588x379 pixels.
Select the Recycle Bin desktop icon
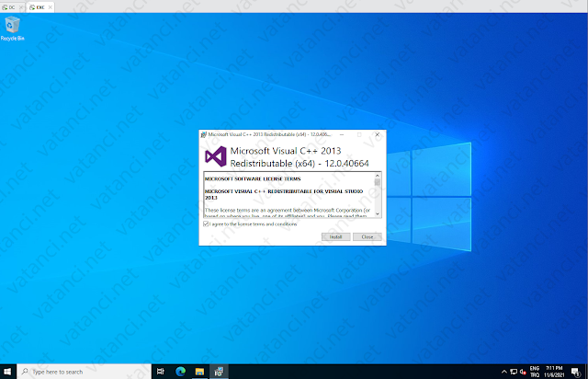[x=12, y=29]
